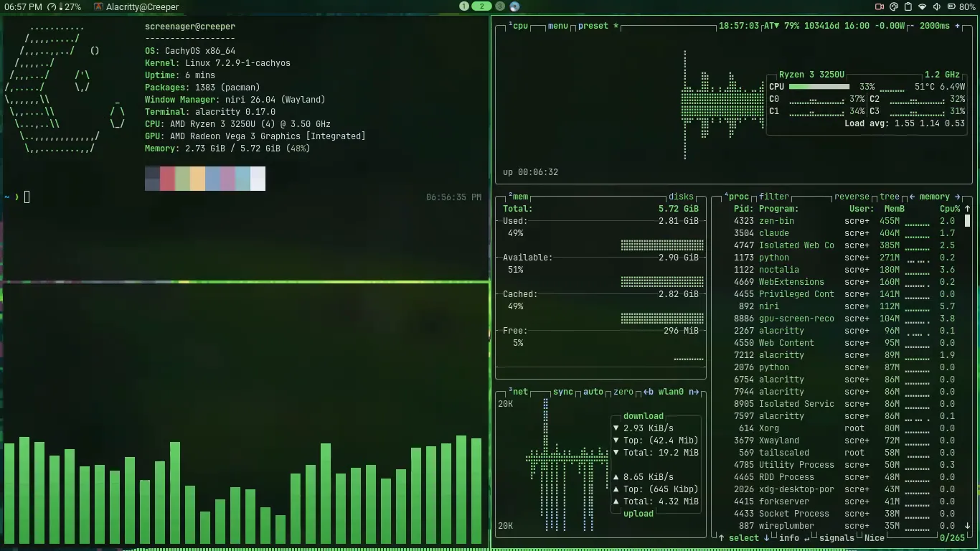This screenshot has width=980, height=551.
Task: Open the clipboard icon in top bar
Action: pyautogui.click(x=908, y=6)
